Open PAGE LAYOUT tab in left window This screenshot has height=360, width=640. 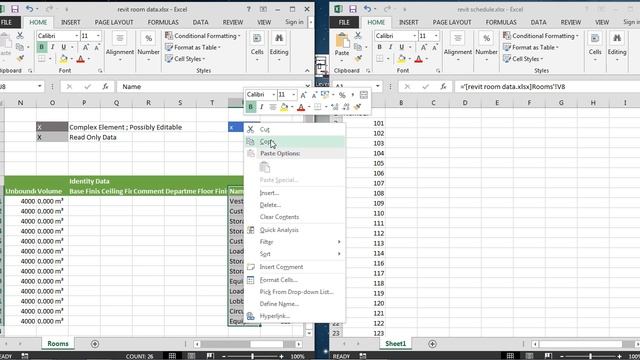click(114, 22)
